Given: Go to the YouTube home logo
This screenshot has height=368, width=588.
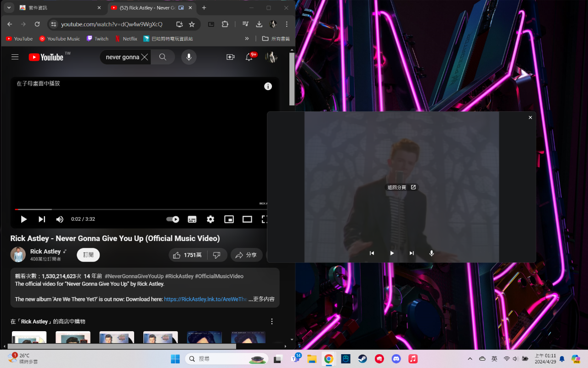Looking at the screenshot, I should [x=46, y=57].
